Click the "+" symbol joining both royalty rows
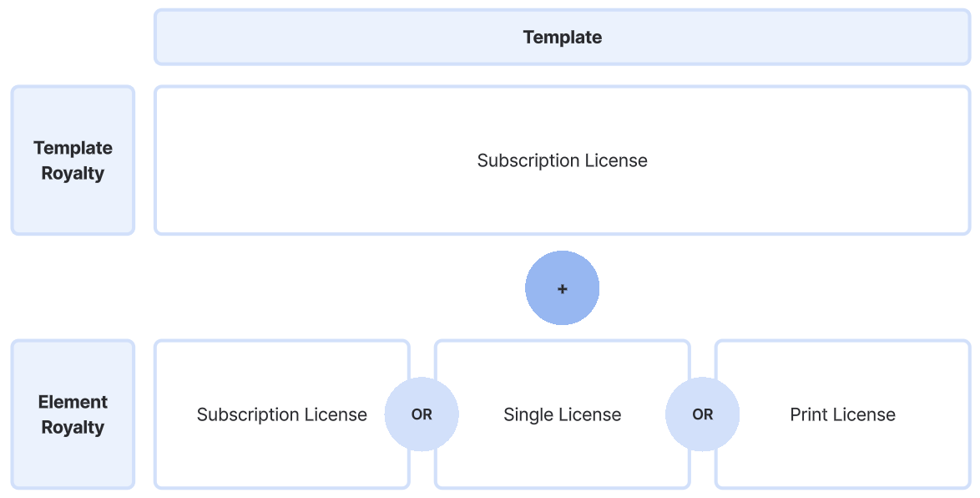 point(562,289)
